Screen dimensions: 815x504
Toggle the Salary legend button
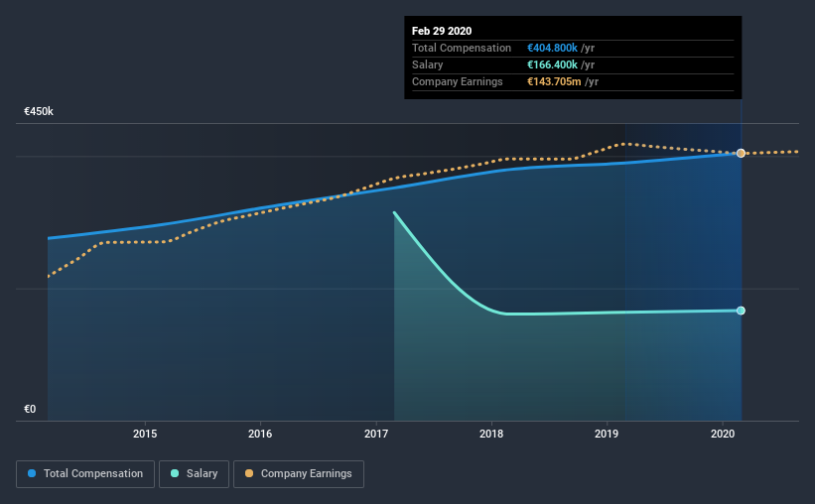tap(194, 474)
